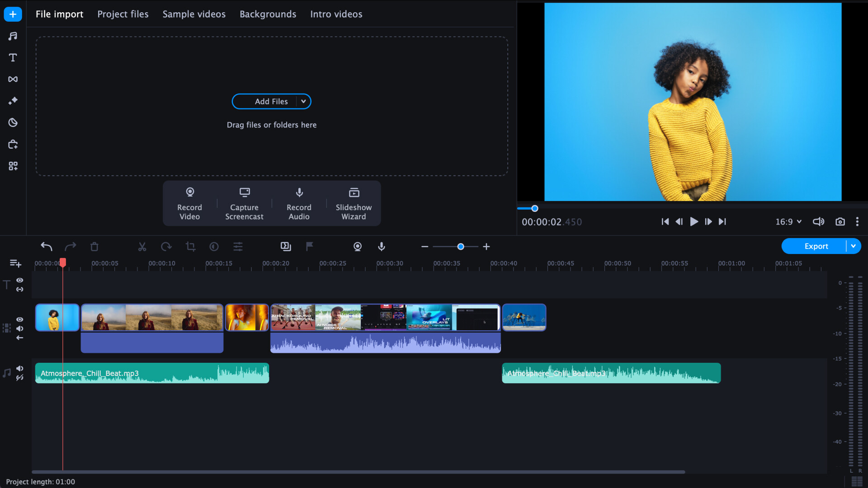The width and height of the screenshot is (868, 488).
Task: Click the Rotate clip icon
Action: 166,247
